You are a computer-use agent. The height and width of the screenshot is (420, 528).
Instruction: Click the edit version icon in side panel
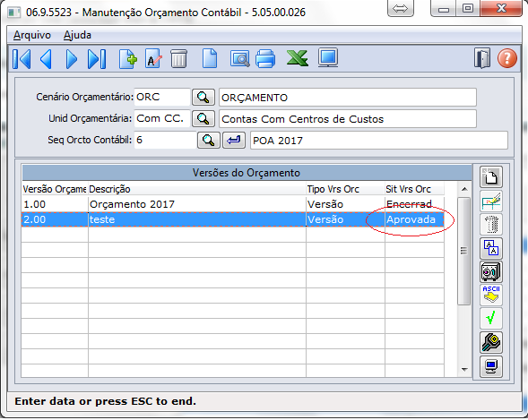click(491, 201)
